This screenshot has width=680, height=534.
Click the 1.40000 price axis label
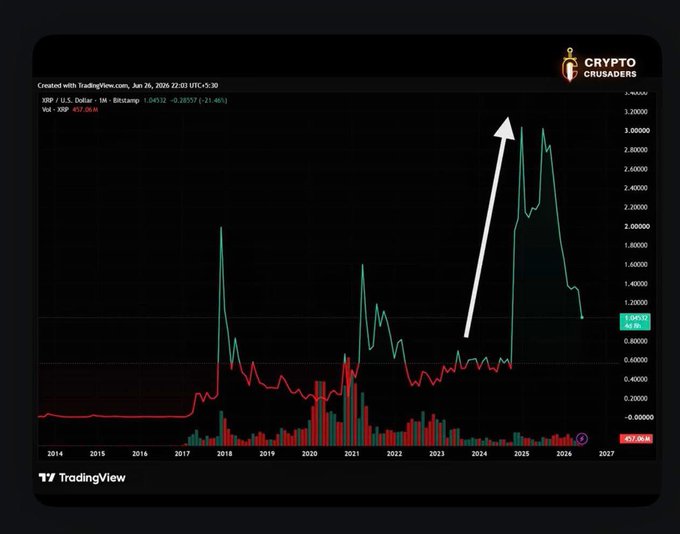coord(637,284)
